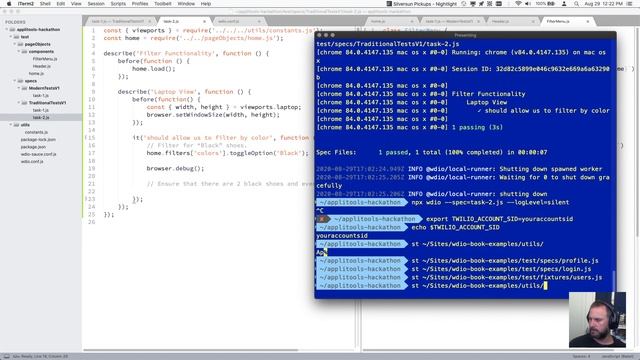Collapse the test folder
The height and width of the screenshot is (360, 640).
coord(11,37)
